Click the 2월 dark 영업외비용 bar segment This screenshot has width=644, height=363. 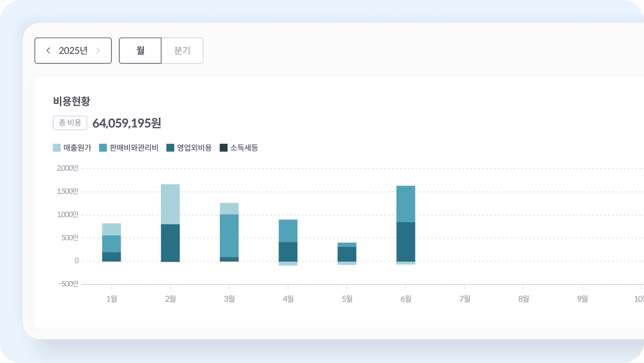click(170, 243)
